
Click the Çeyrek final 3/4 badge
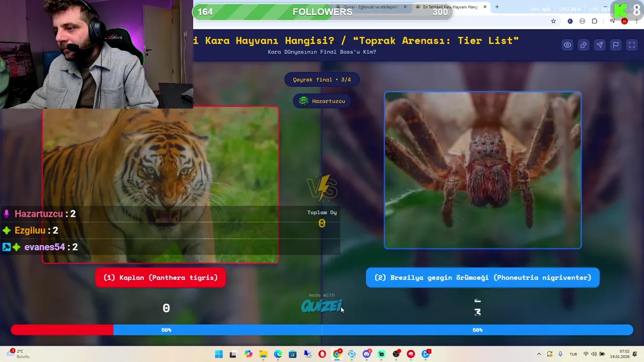(x=322, y=79)
